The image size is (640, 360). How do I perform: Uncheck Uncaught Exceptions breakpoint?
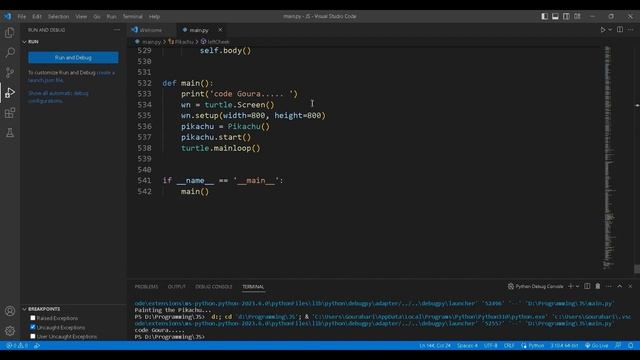(33, 327)
